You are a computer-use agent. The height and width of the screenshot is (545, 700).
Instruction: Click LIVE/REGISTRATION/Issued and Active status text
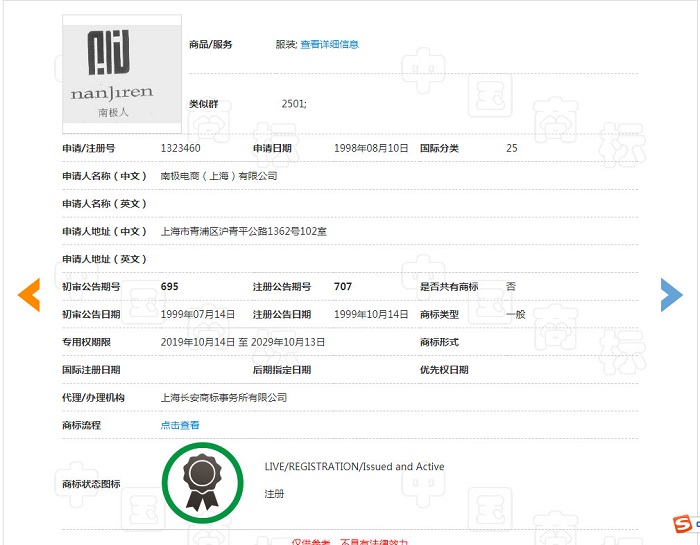tap(354, 467)
